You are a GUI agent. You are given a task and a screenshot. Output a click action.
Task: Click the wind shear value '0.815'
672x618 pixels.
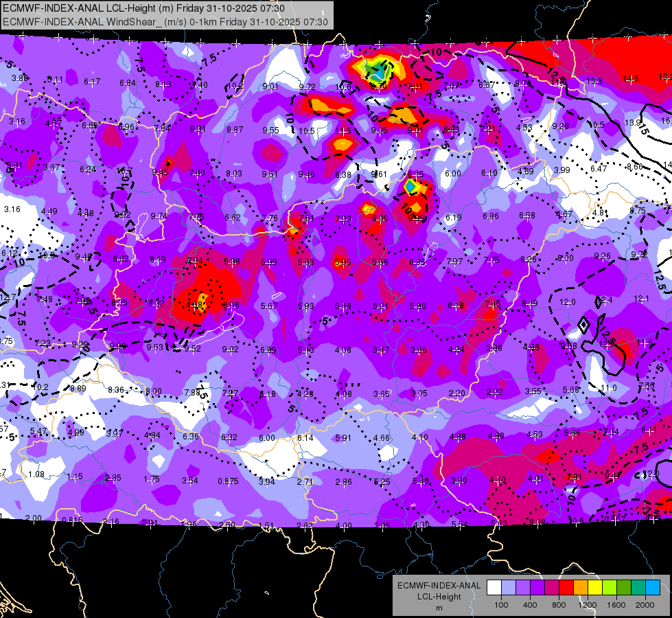[73, 520]
